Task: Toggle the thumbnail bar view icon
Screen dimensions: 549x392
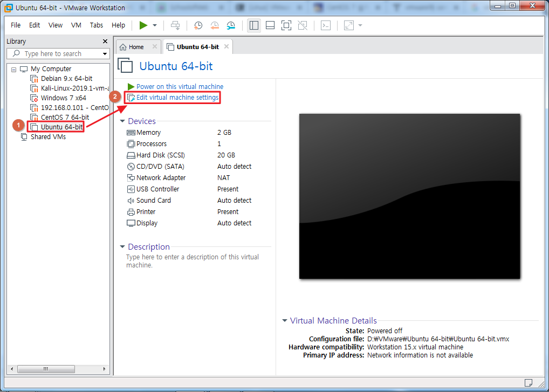Action: [x=270, y=25]
